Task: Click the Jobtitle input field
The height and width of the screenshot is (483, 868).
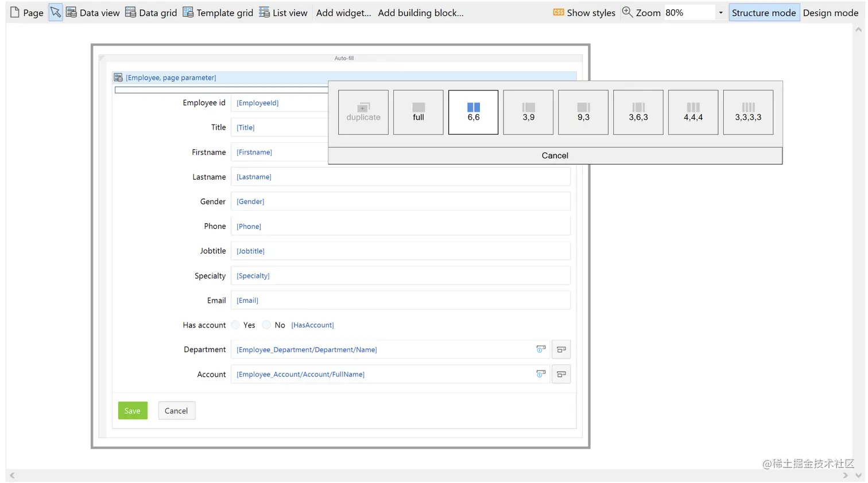Action: 401,251
